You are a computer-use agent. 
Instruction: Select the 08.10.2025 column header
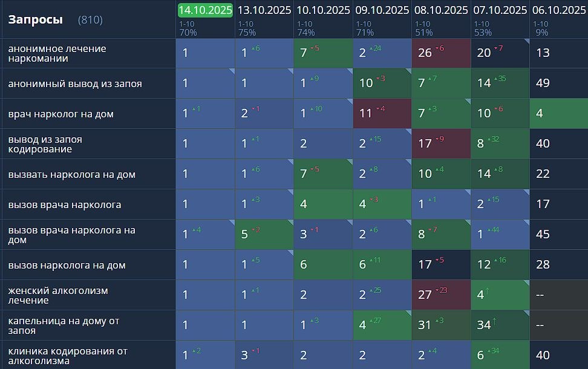[441, 10]
